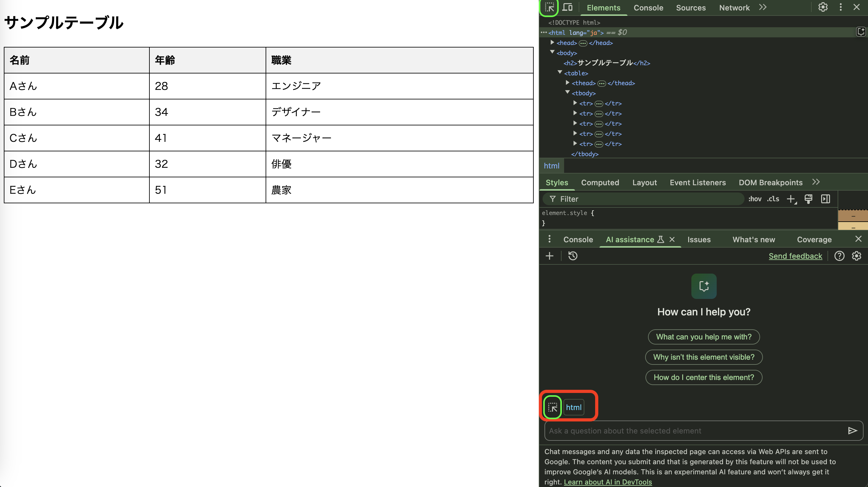Open the three-dot customize DevTools menu
This screenshot has width=868, height=487.
pos(840,7)
